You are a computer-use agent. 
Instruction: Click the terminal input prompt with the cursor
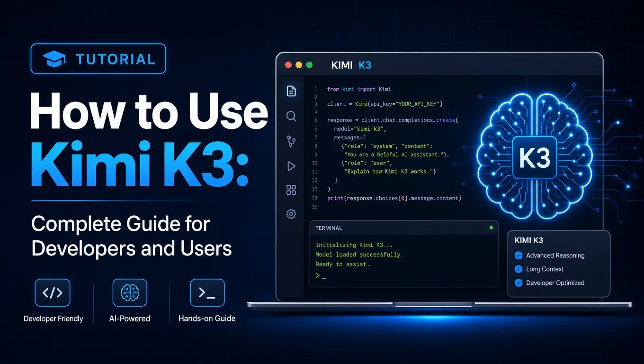(321, 275)
